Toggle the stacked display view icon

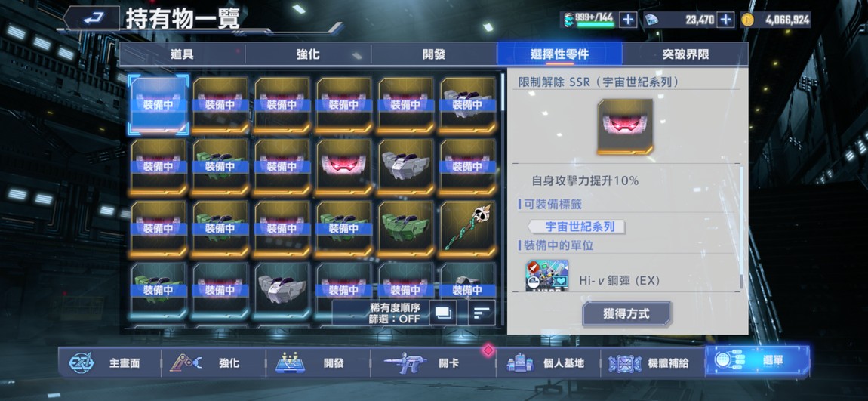pyautogui.click(x=443, y=313)
